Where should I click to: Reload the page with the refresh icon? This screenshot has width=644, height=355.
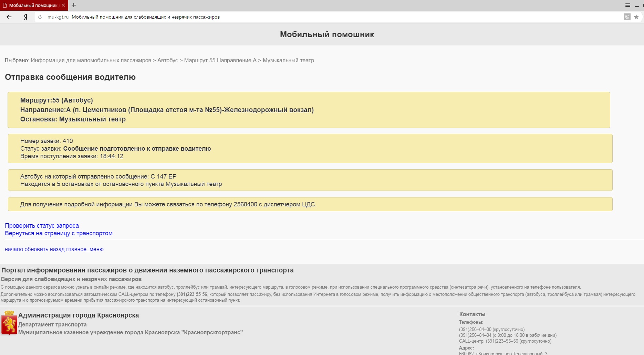point(40,17)
